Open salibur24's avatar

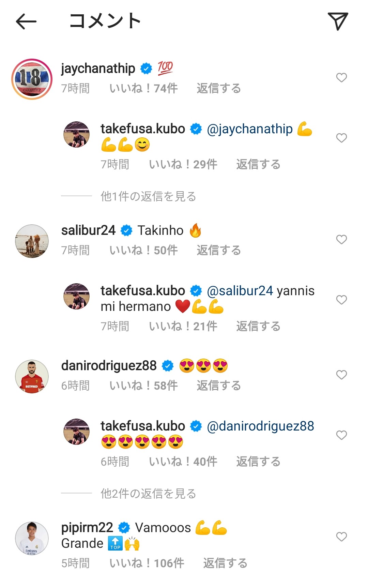[32, 241]
